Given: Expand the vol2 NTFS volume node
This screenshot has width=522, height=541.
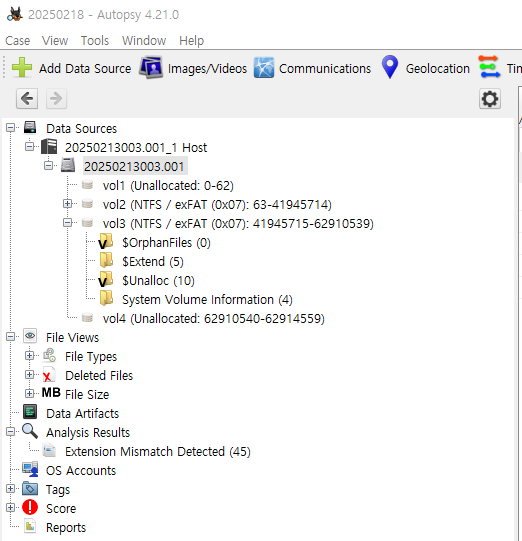Looking at the screenshot, I should point(68,204).
